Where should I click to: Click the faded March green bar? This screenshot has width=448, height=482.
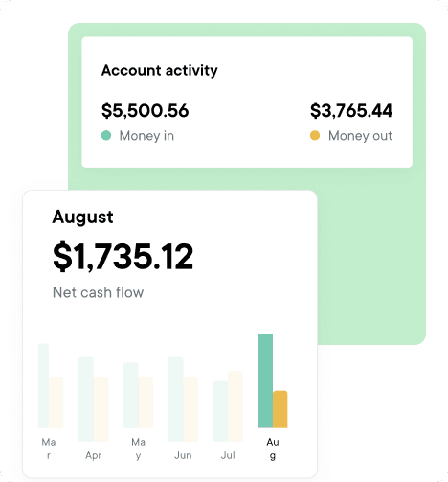pos(44,386)
